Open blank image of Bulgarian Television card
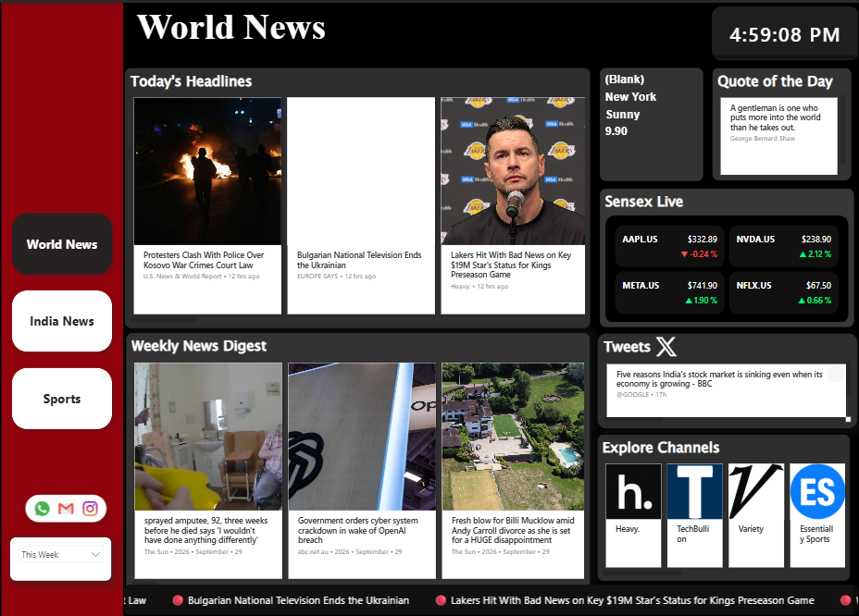Viewport: 859px width, 616px height. point(361,171)
